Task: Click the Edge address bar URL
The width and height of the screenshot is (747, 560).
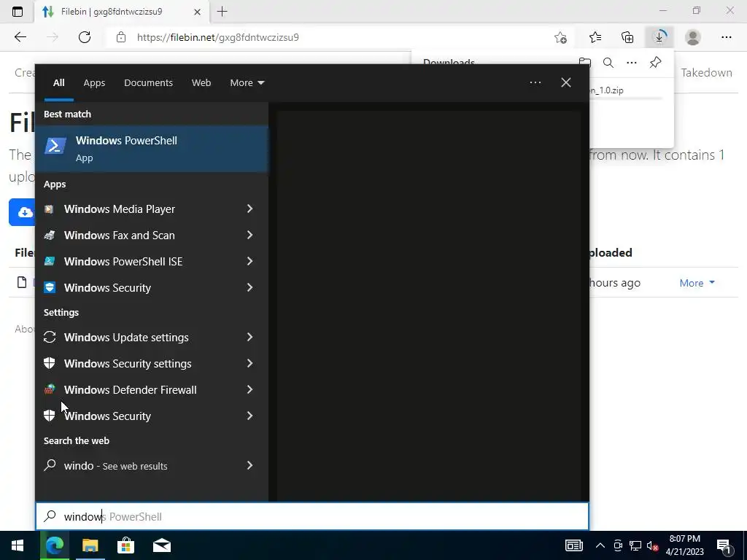Action: pos(218,37)
